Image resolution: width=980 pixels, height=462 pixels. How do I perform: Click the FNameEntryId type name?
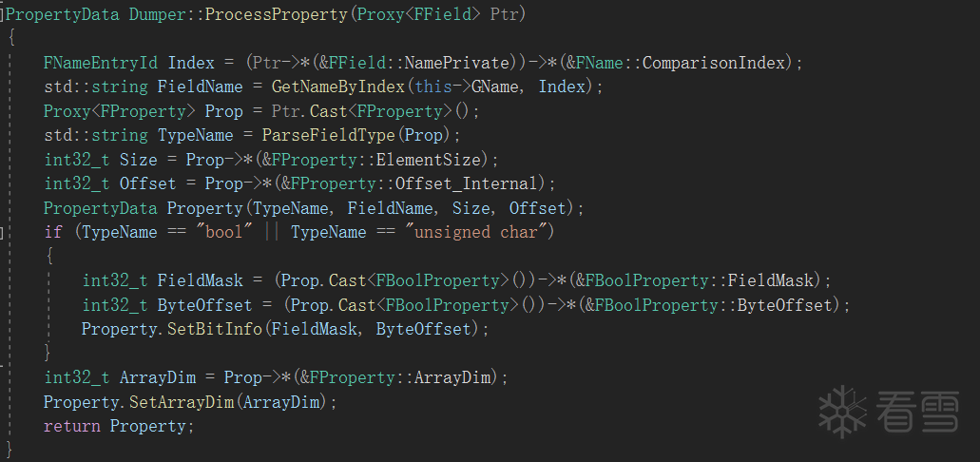point(101,63)
